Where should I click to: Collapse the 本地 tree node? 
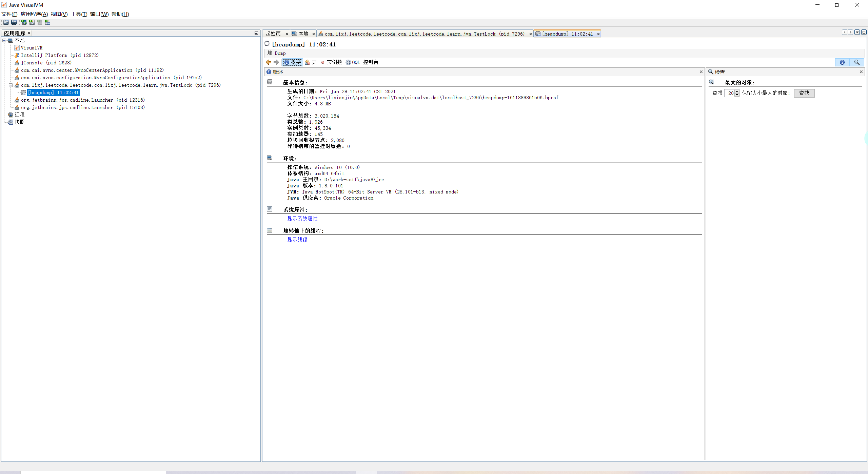pos(4,40)
